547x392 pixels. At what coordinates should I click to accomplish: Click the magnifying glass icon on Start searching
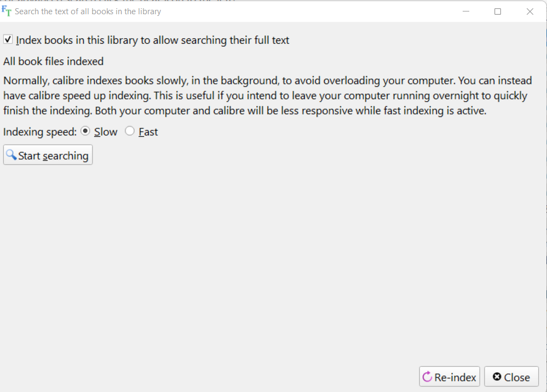(11, 155)
